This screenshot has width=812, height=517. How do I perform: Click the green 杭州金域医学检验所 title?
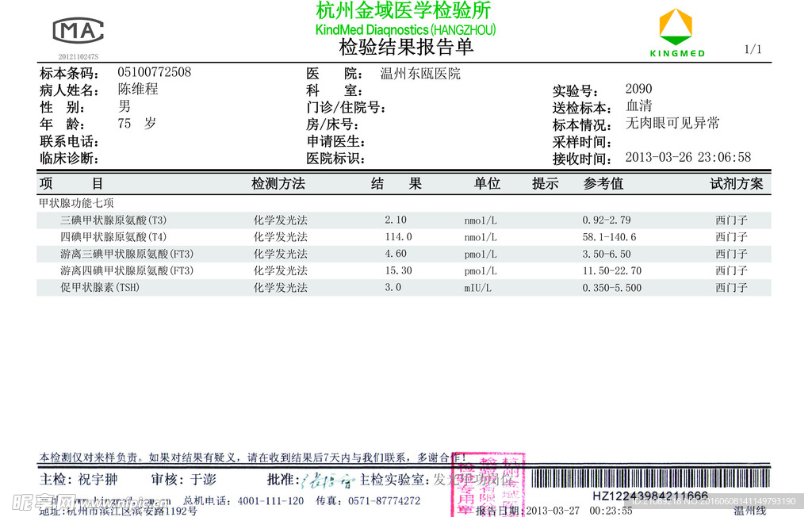coord(402,13)
